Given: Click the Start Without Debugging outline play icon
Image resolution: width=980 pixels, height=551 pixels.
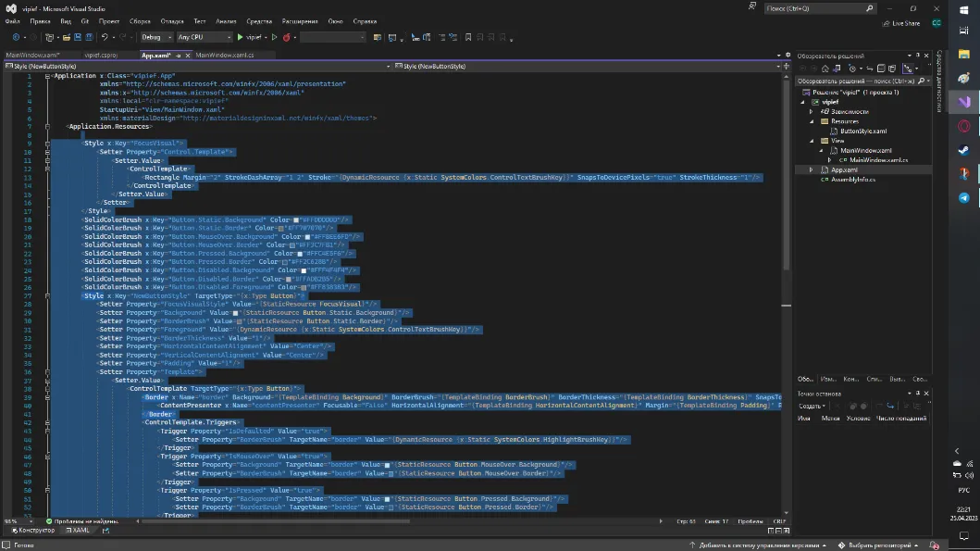Looking at the screenshot, I should point(274,38).
